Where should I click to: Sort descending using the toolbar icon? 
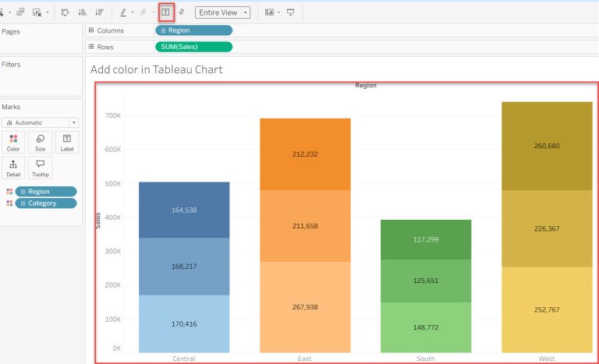99,12
